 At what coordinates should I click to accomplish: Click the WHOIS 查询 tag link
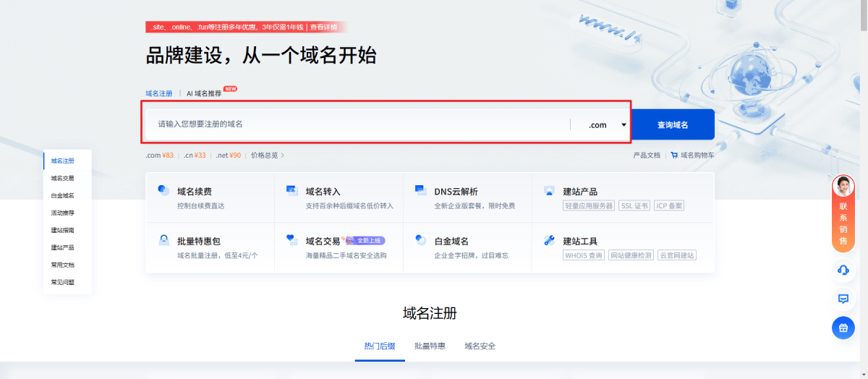584,255
